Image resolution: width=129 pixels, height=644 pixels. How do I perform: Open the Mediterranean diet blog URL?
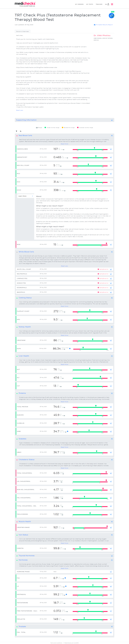tap(37, 68)
